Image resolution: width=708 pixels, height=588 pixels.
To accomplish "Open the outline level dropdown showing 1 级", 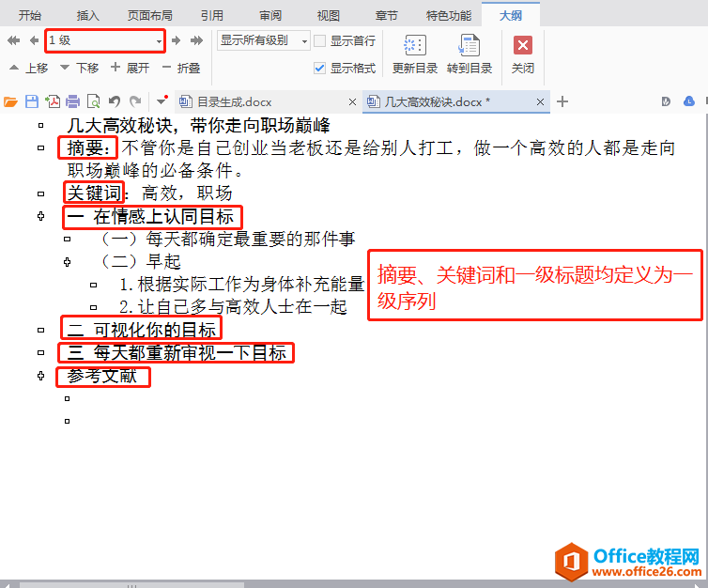I will 105,40.
